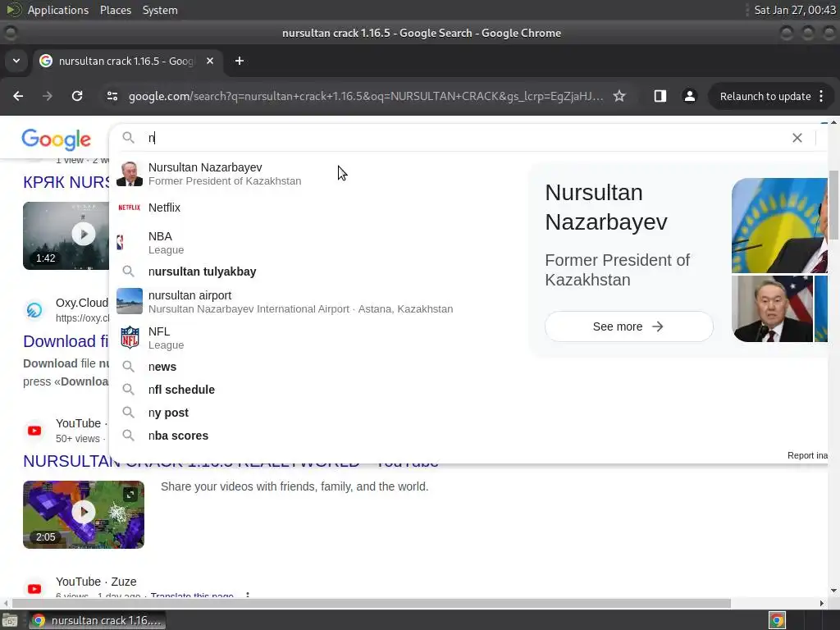Click the magnifier icon in search box
Image resolution: width=840 pixels, height=630 pixels.
128,138
